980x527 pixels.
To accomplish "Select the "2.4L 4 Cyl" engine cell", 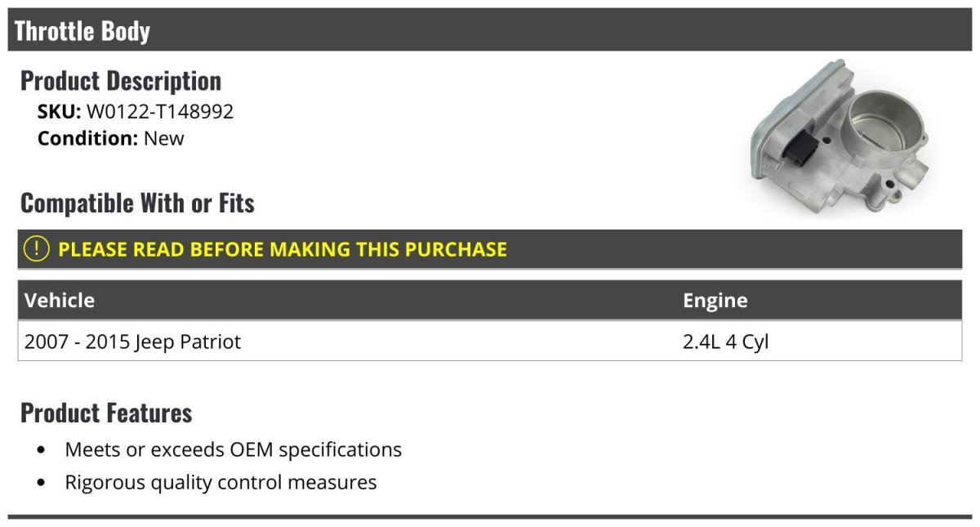I will (725, 342).
